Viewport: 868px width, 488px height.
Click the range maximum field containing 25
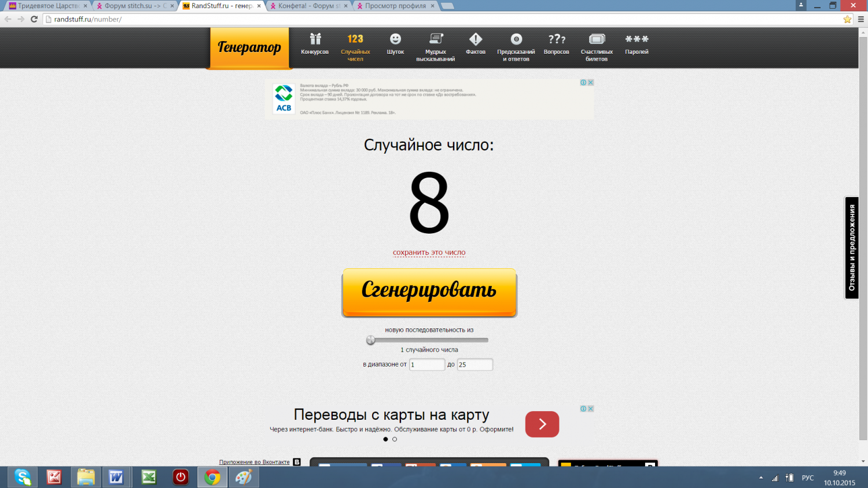(475, 365)
